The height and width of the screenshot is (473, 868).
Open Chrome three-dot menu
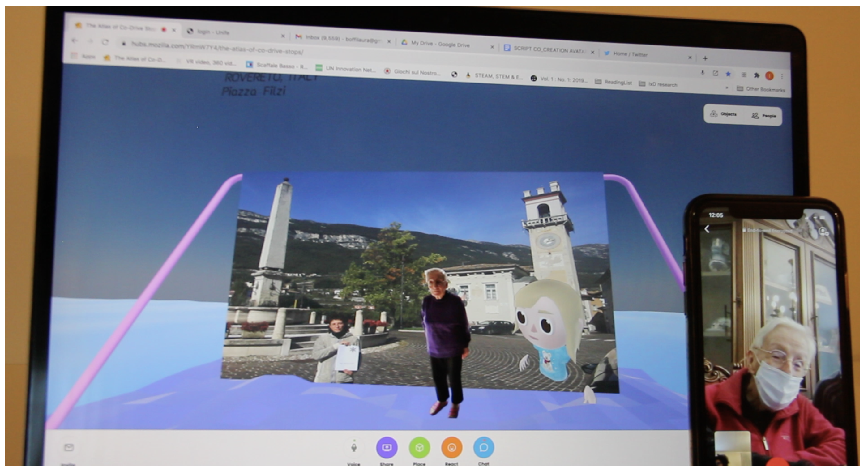point(782,77)
